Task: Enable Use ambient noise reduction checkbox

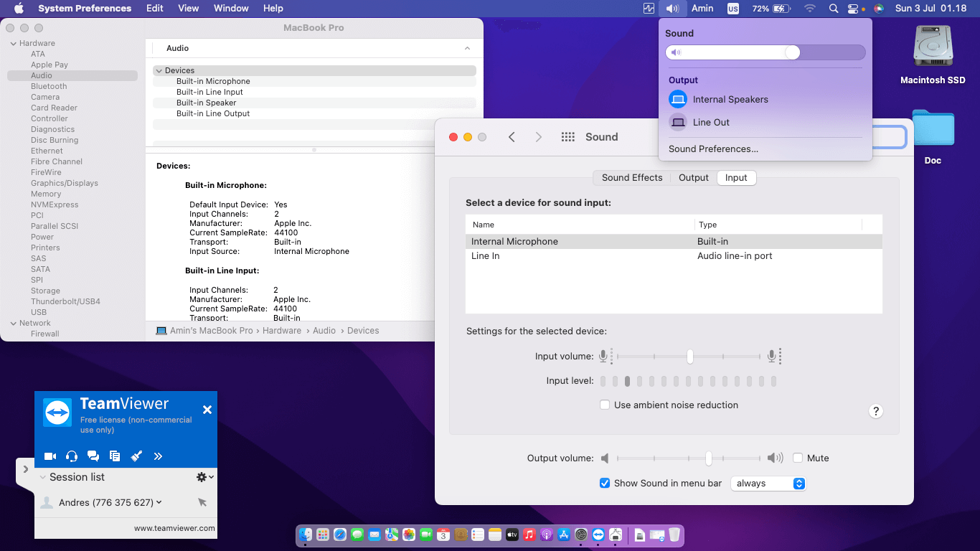Action: pyautogui.click(x=605, y=405)
